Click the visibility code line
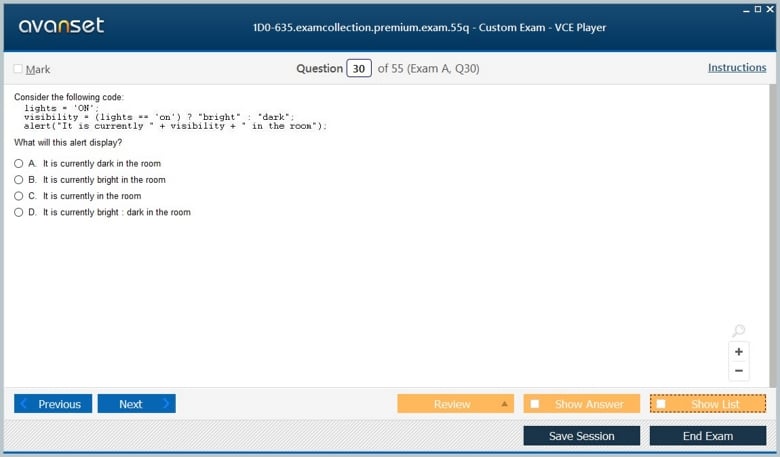The height and width of the screenshot is (457, 780). click(x=159, y=117)
